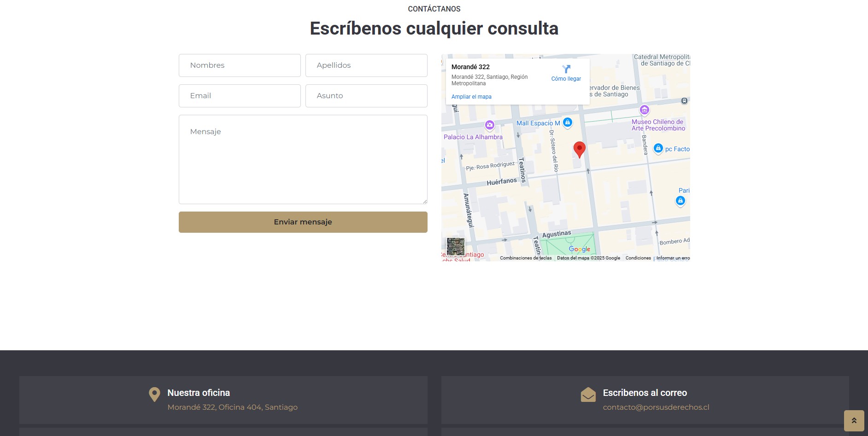Click the Cómo llegar directions icon

click(566, 69)
